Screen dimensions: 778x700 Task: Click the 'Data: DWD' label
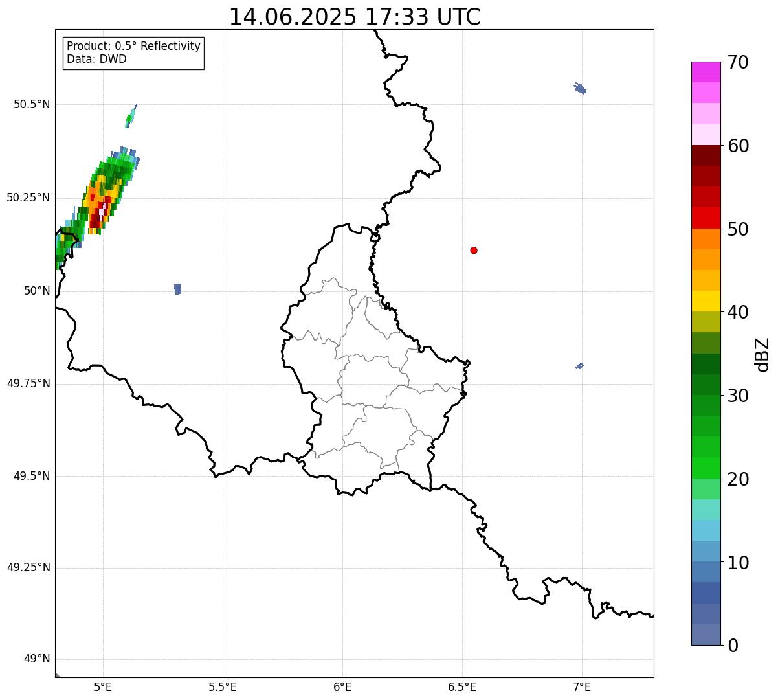pos(96,59)
